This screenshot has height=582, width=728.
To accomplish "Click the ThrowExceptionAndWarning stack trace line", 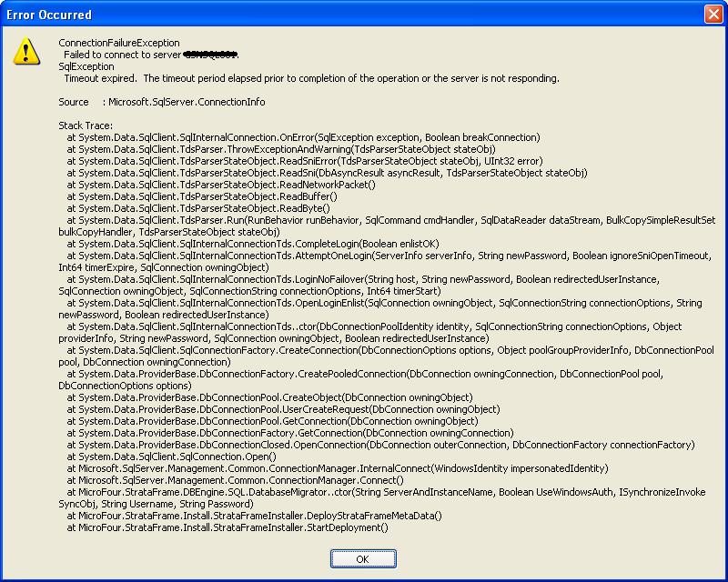I will click(x=280, y=149).
